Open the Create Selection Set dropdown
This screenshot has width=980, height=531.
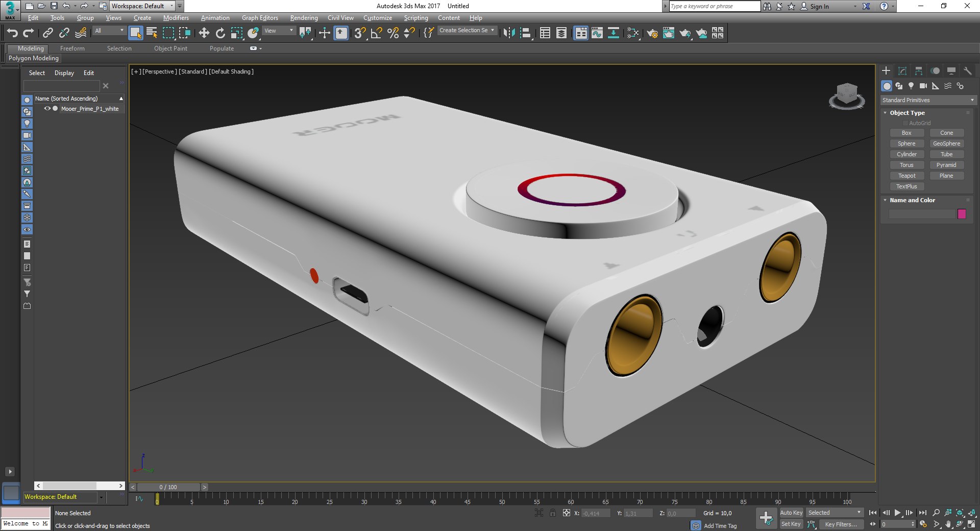click(467, 31)
